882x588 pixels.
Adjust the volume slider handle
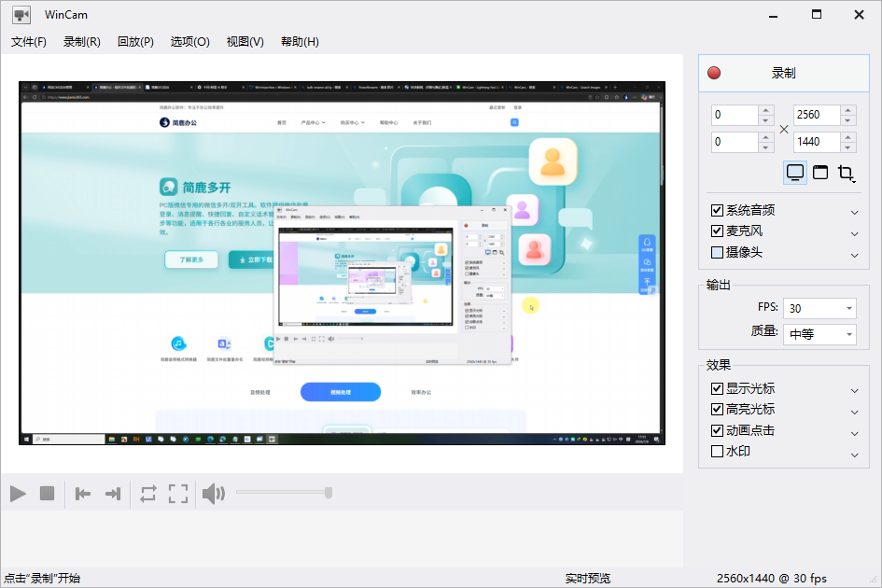tap(329, 493)
